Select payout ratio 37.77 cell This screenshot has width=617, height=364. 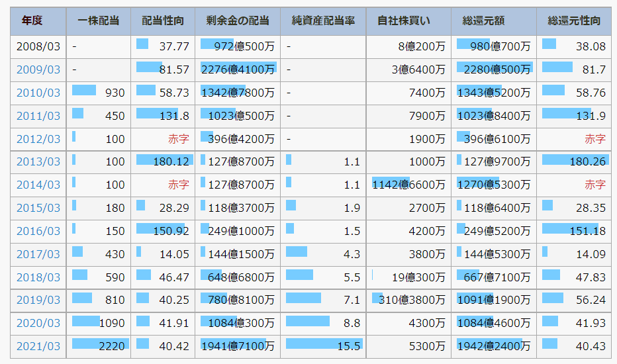pyautogui.click(x=162, y=47)
